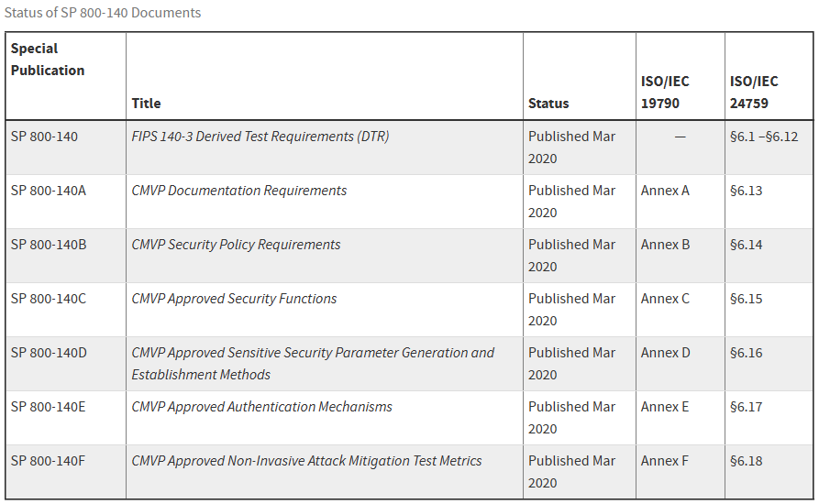The image size is (819, 504).
Task: Select the ISO/IEC 19790 column header
Action: [665, 92]
